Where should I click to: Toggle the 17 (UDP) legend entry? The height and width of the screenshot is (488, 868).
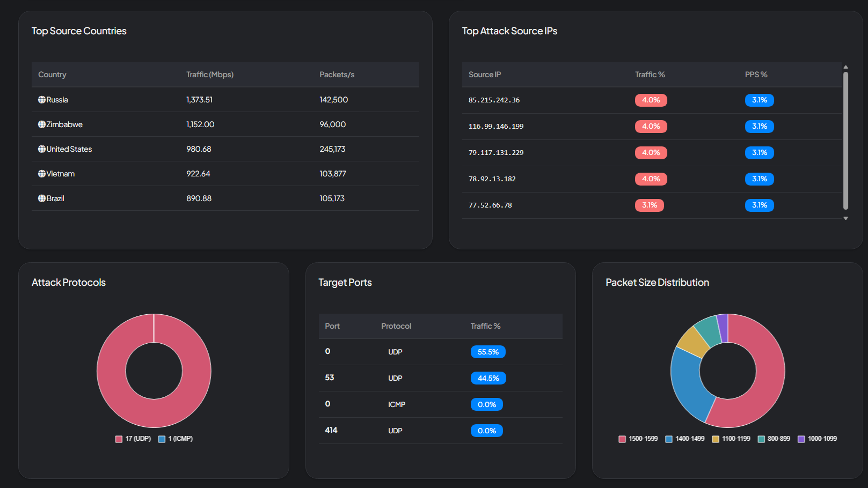pos(133,439)
